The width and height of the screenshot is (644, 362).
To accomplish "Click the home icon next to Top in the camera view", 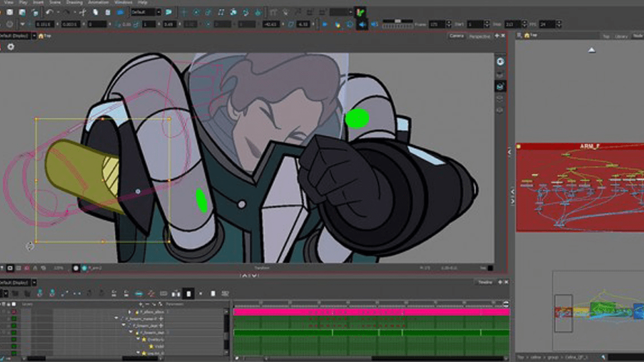I will coord(40,36).
